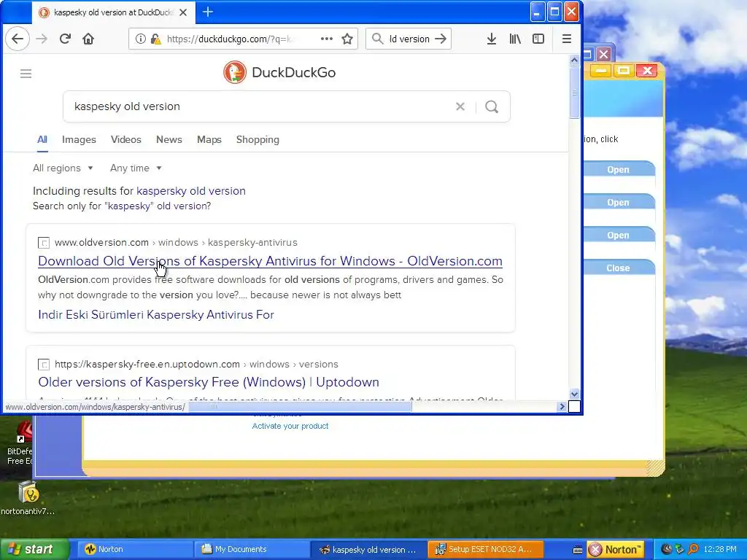
Task: Select the All results tab
Action: [42, 139]
